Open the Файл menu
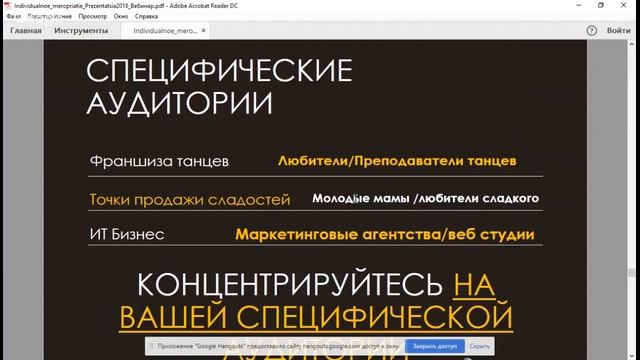Image resolution: width=640 pixels, height=360 pixels. point(13,16)
